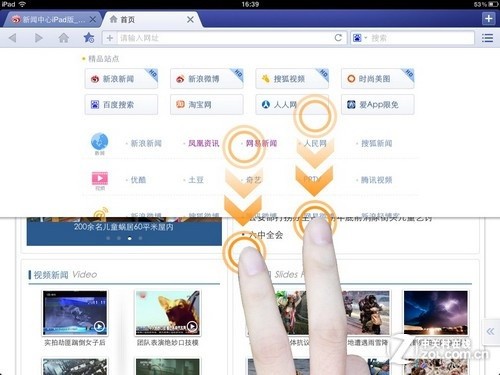Tap the battery indicator in status bar
This screenshot has width=500, height=375.
pos(493,4)
